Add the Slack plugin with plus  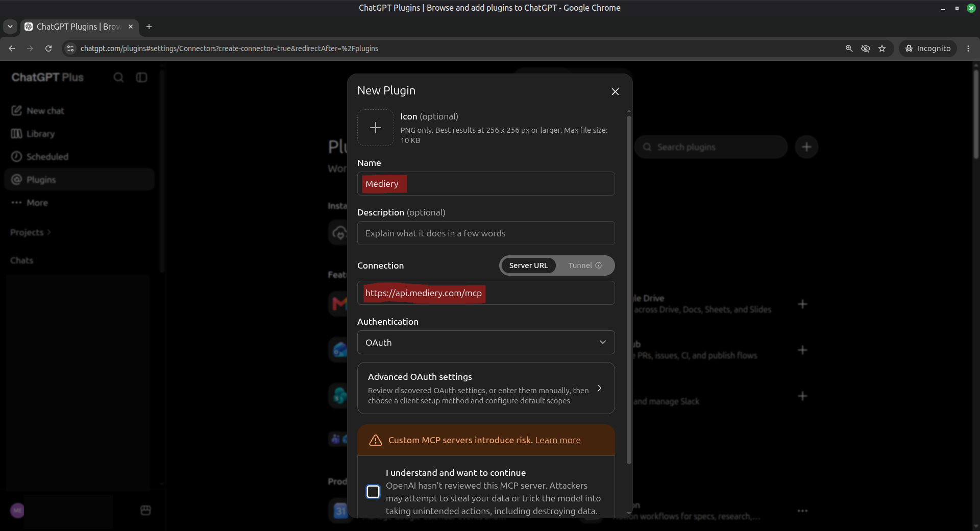coord(802,396)
